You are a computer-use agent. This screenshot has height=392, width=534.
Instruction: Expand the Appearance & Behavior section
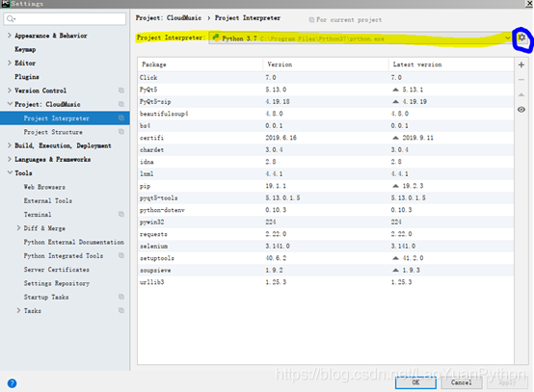[x=10, y=36]
